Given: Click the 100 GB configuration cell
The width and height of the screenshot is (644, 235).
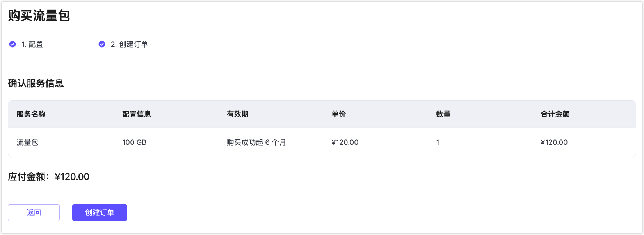Looking at the screenshot, I should click(134, 142).
